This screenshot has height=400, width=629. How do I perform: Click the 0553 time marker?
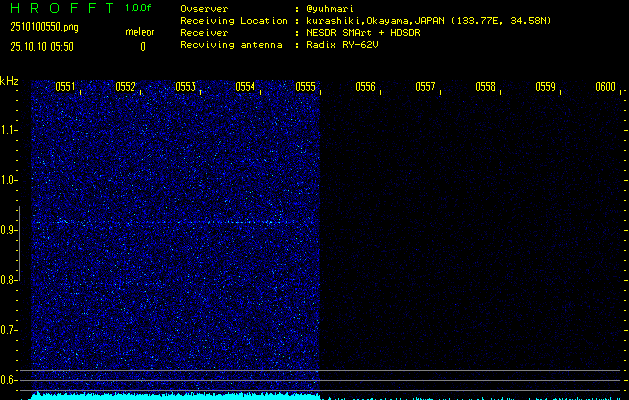(185, 87)
